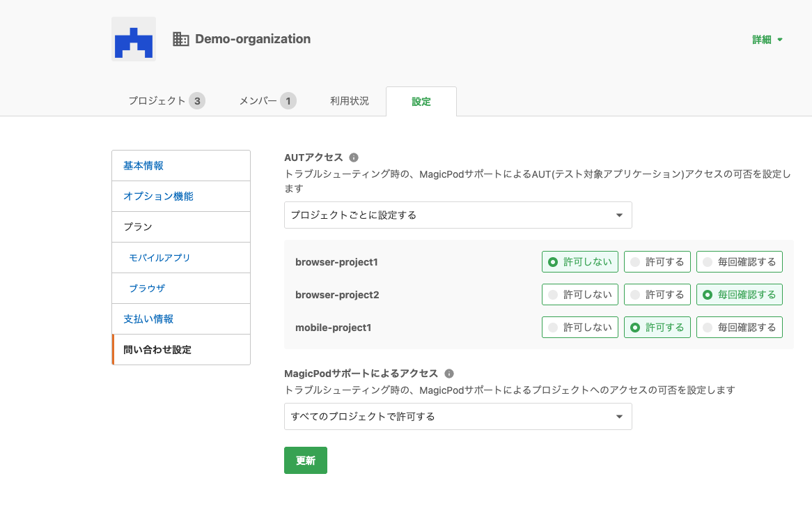Viewport: 812px width, 529px height.
Task: Click the green 更新 button
Action: (306, 460)
